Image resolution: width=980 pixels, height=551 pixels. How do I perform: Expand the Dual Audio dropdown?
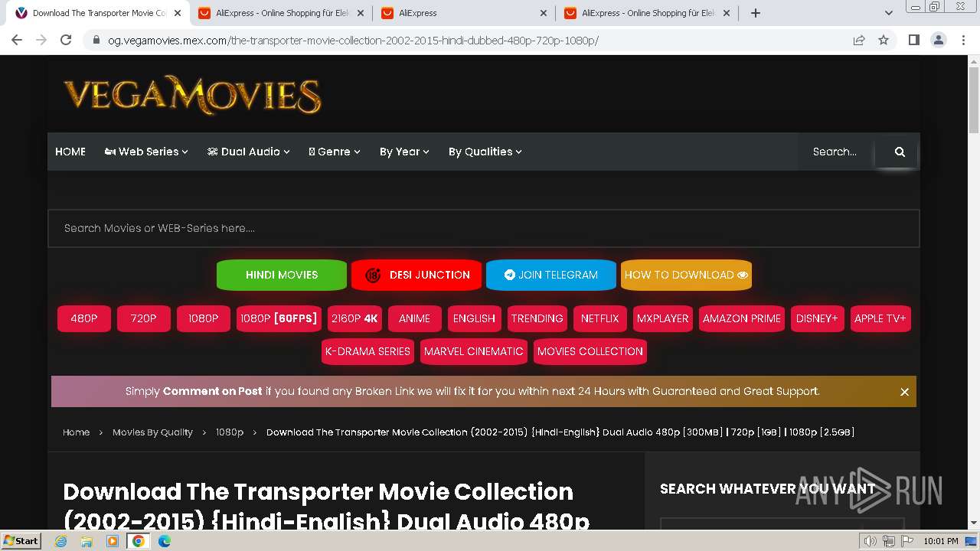[x=248, y=152]
